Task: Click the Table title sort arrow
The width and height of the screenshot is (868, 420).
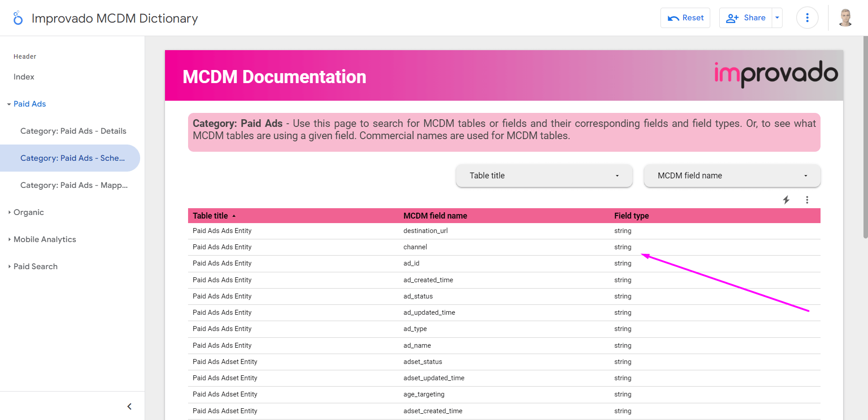Action: pos(234,216)
